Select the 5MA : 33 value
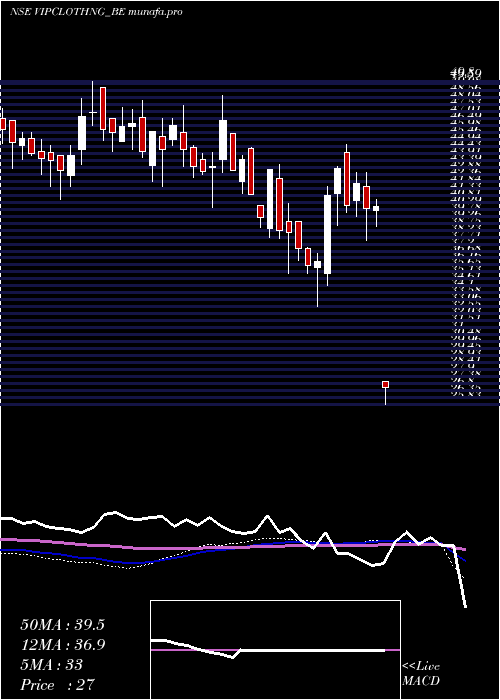The height and width of the screenshot is (700, 500). pyautogui.click(x=52, y=665)
